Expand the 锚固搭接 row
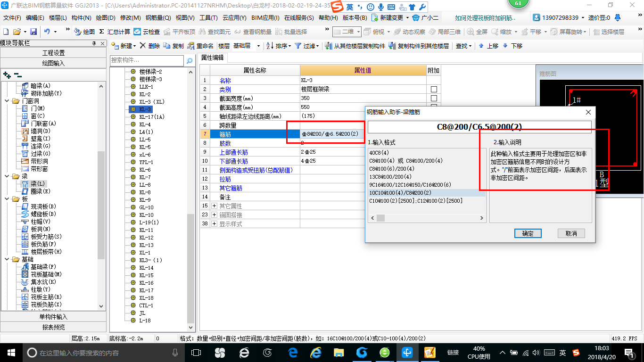 coord(215,215)
